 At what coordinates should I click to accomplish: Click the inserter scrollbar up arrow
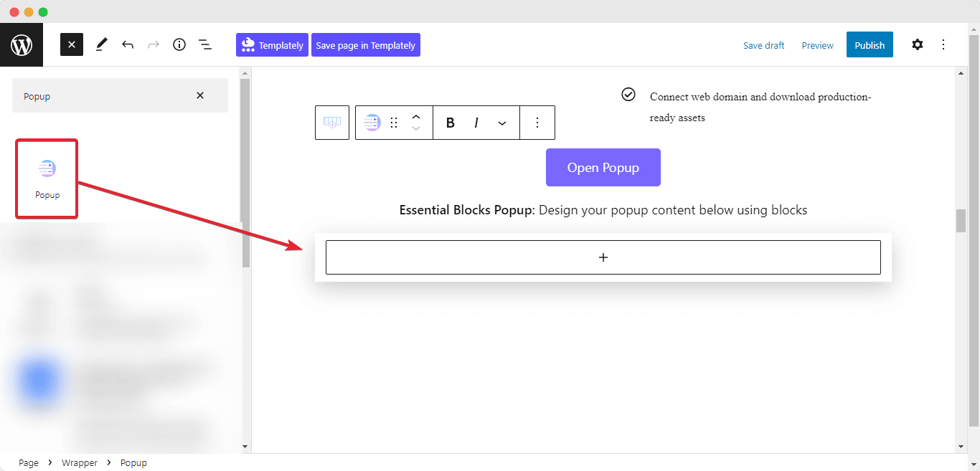(x=245, y=72)
